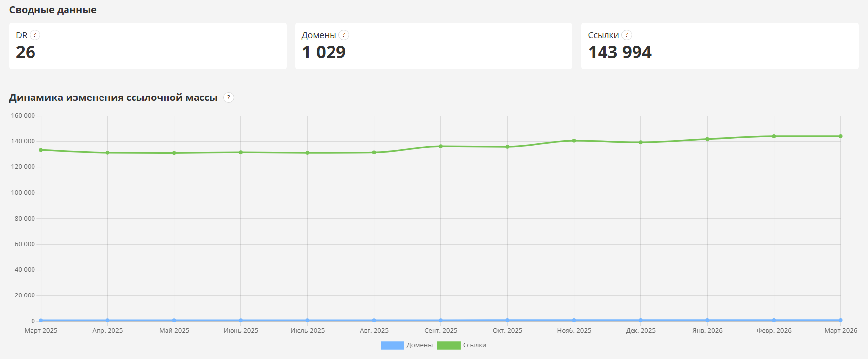
Task: Select the blue Домены point at Янв. 2026
Action: click(707, 320)
